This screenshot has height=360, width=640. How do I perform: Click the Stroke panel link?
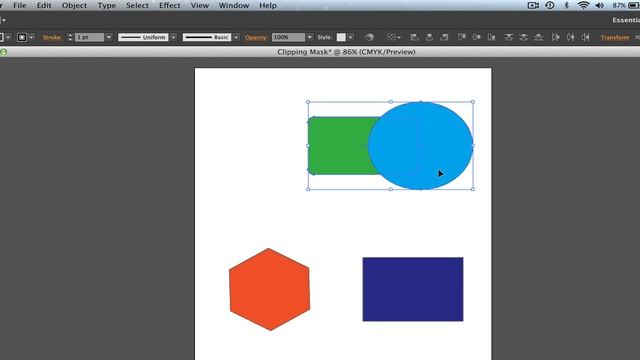tap(52, 37)
